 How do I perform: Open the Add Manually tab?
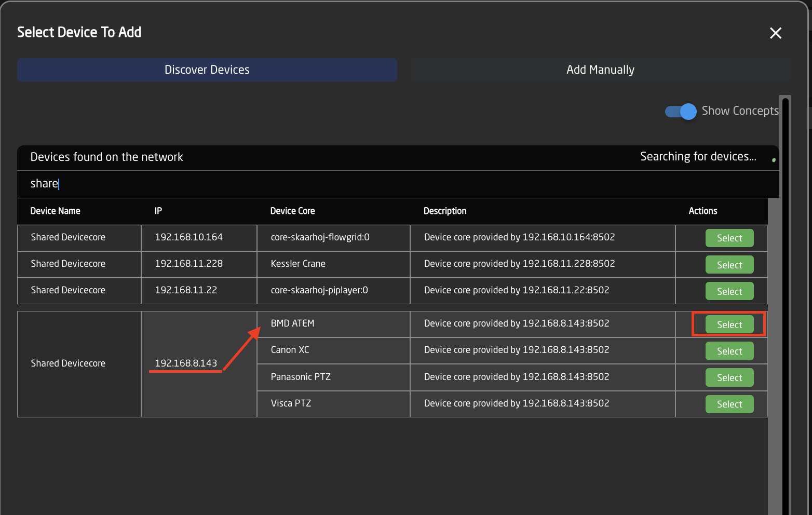(600, 70)
